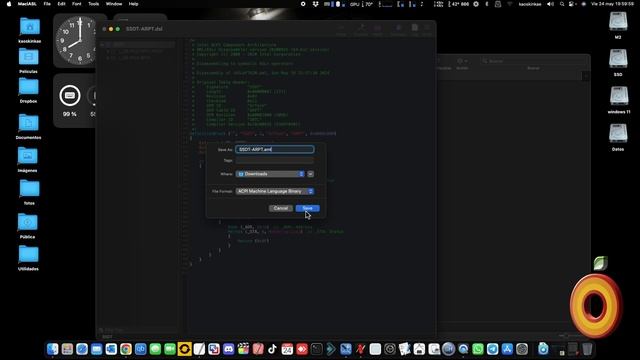Open FaceTime from the dock
This screenshot has height=360, width=640.
pos(170,349)
